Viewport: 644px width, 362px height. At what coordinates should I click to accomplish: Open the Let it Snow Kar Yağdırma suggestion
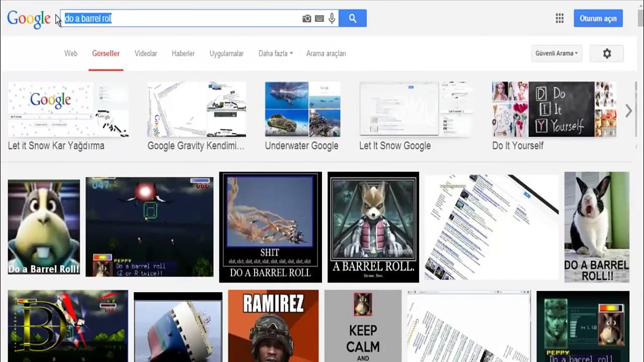coord(68,117)
